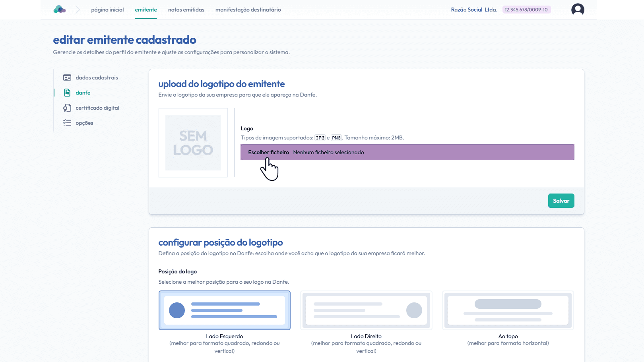The image size is (644, 362).
Task: Open the user profile avatar icon
Action: tap(578, 10)
